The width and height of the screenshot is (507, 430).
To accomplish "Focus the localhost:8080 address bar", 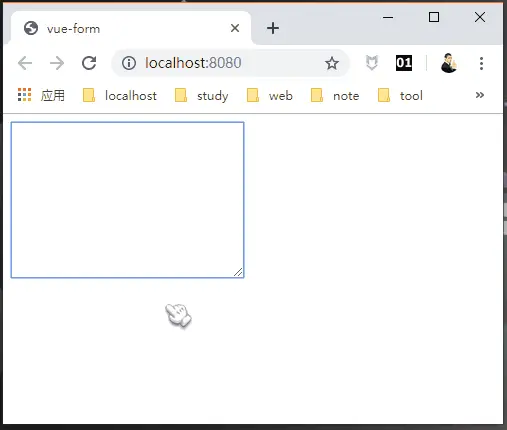I will 230,63.
